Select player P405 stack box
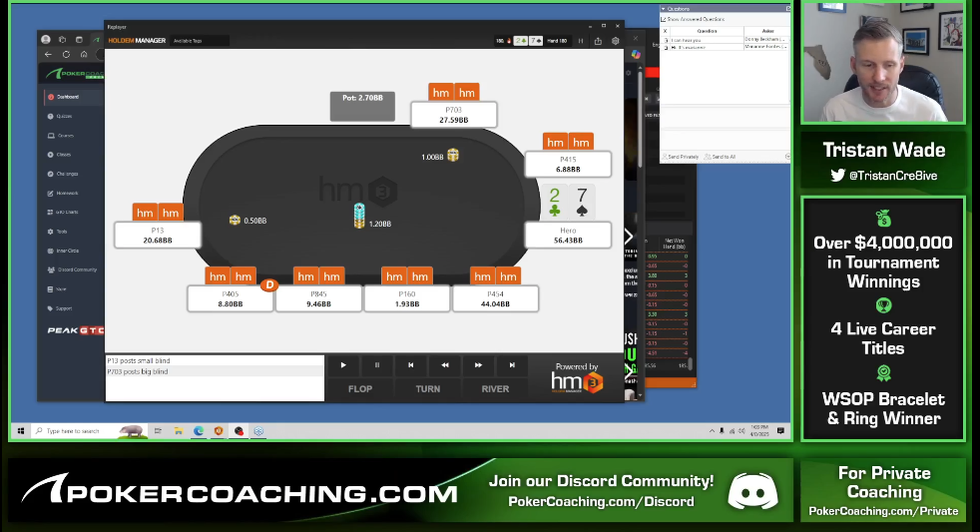The image size is (980, 532). [x=230, y=298]
